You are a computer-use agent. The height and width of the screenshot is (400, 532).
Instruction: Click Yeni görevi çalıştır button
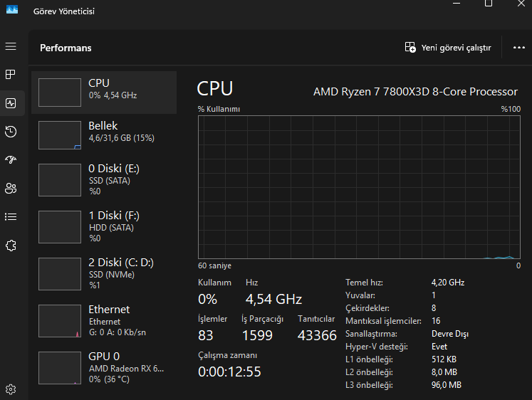tap(448, 48)
